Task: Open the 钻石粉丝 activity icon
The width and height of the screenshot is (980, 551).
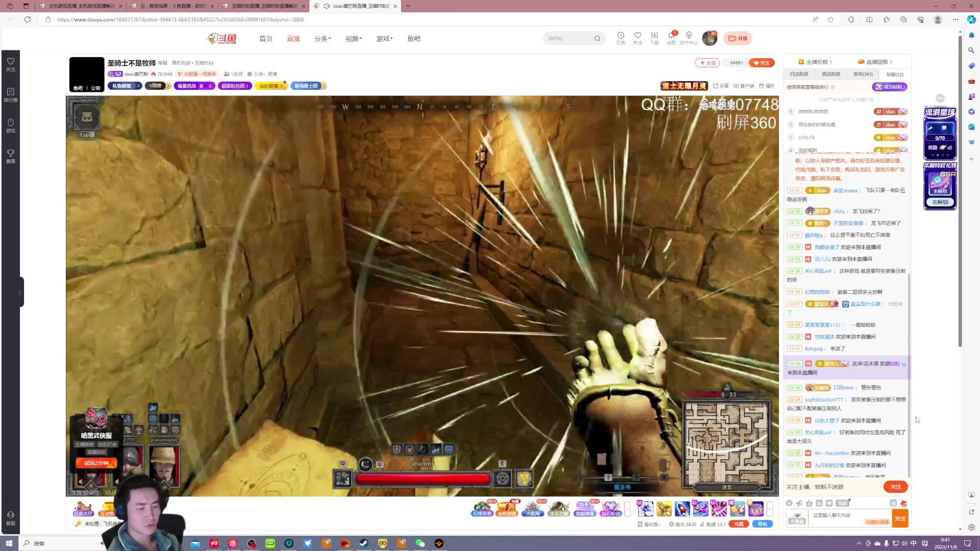Action: (610, 509)
